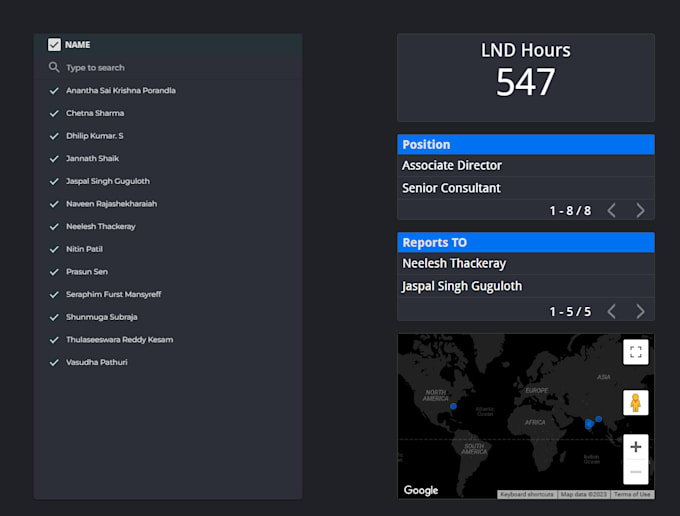This screenshot has width=680, height=516.
Task: Click the easternmost blue Asia map point
Action: 598,419
